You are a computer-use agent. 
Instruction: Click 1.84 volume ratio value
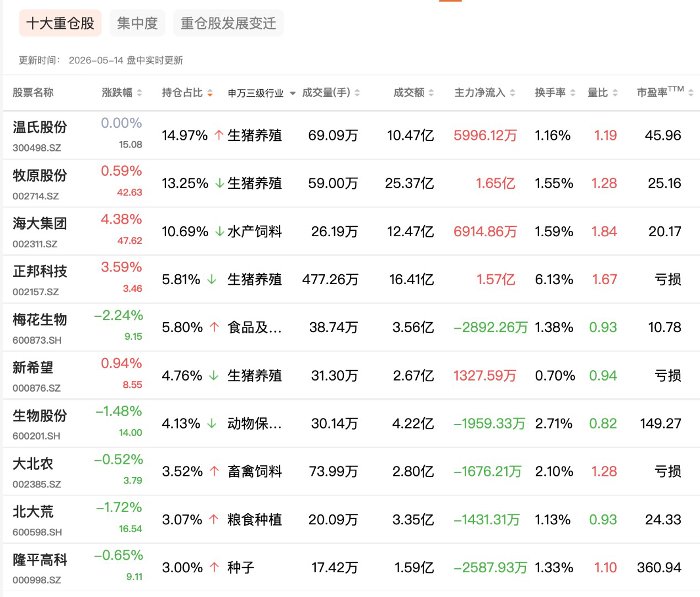[604, 231]
